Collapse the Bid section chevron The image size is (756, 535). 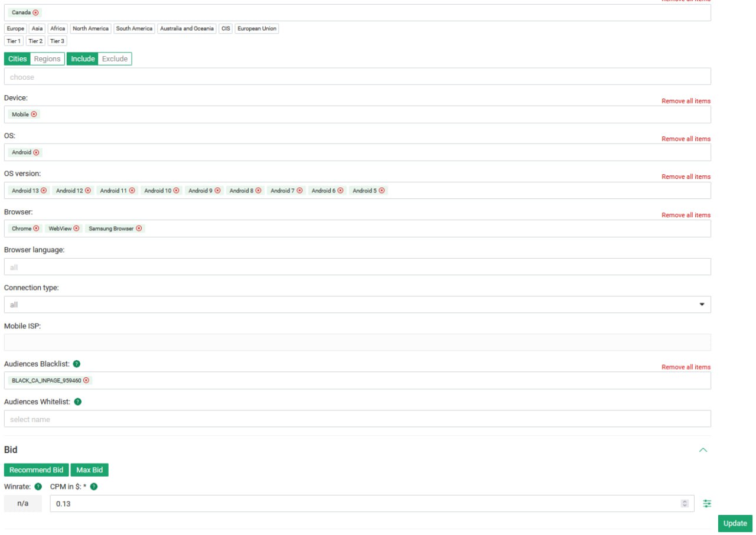coord(703,450)
